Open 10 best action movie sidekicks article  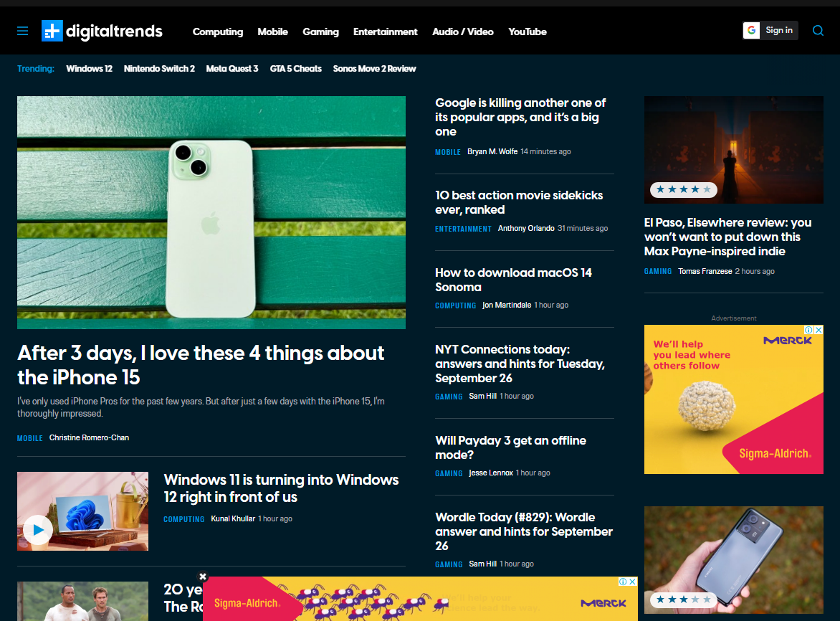(519, 202)
